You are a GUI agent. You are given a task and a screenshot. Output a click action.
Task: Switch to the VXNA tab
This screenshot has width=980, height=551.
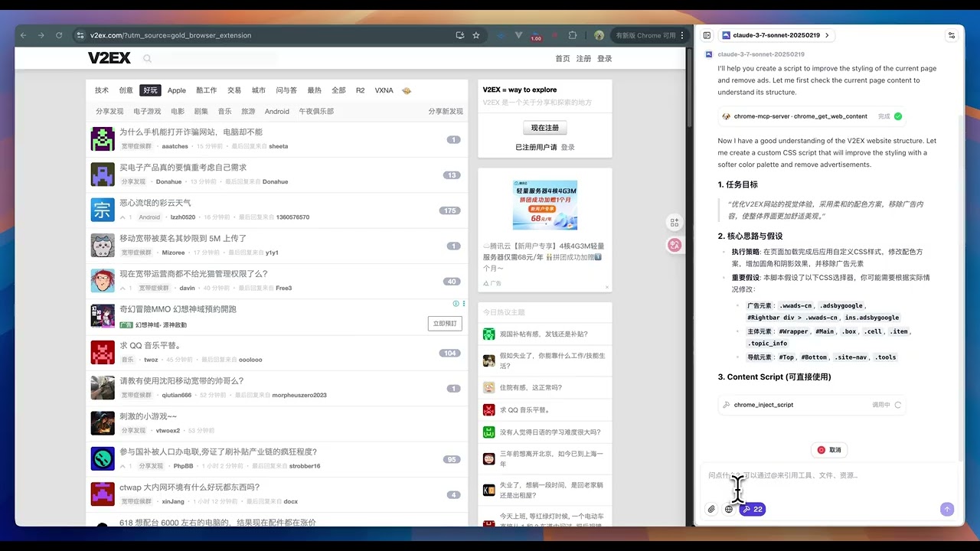[x=384, y=90]
